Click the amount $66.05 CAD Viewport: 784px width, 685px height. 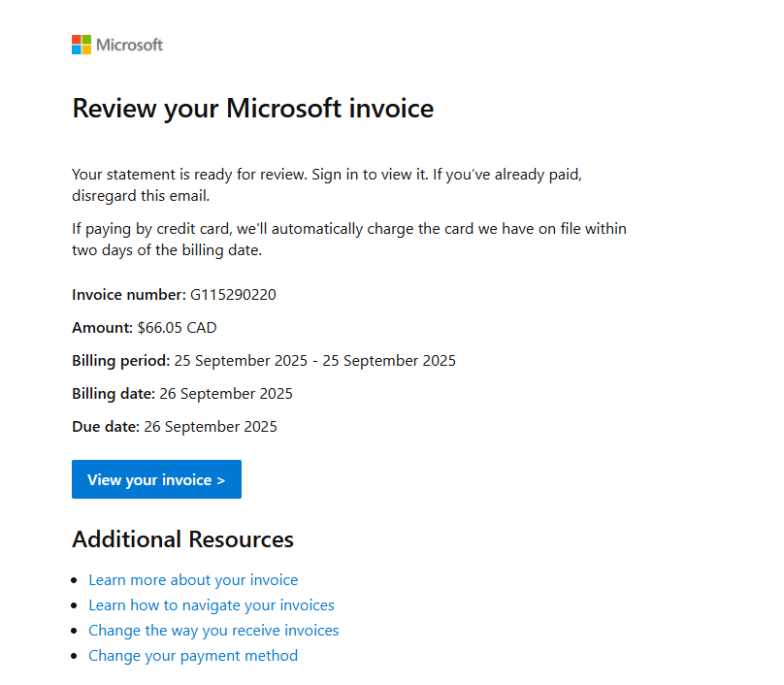[x=177, y=328]
